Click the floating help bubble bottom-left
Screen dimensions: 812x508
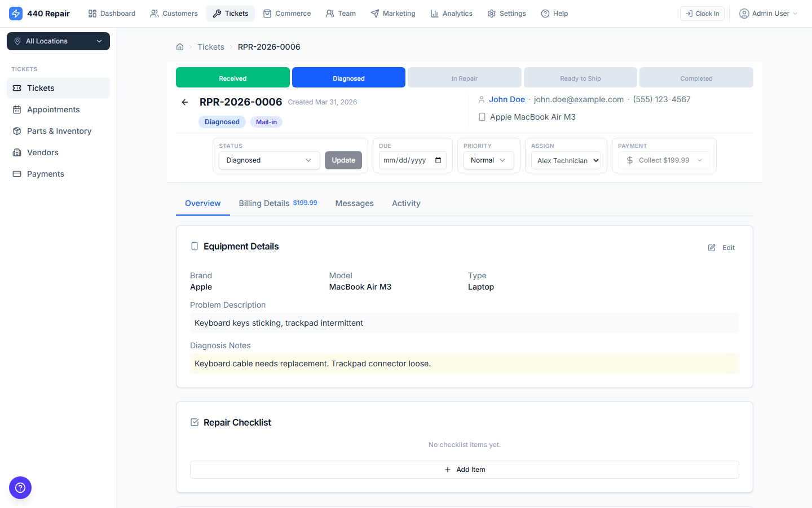pos(20,488)
